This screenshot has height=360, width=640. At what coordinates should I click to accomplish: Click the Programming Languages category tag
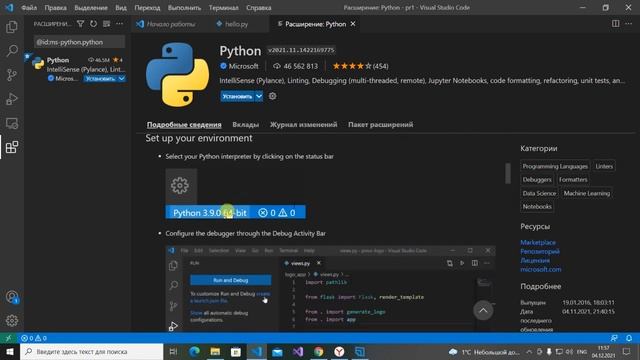click(555, 166)
